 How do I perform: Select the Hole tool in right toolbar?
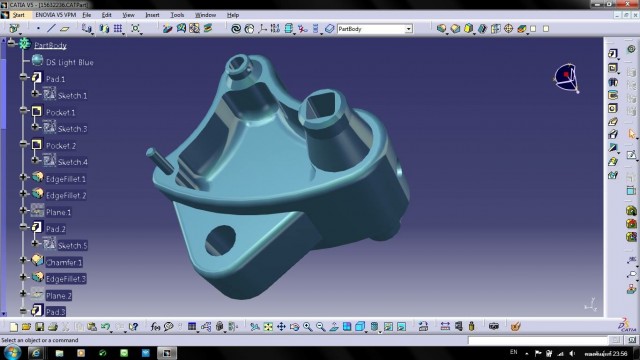click(x=613, y=108)
